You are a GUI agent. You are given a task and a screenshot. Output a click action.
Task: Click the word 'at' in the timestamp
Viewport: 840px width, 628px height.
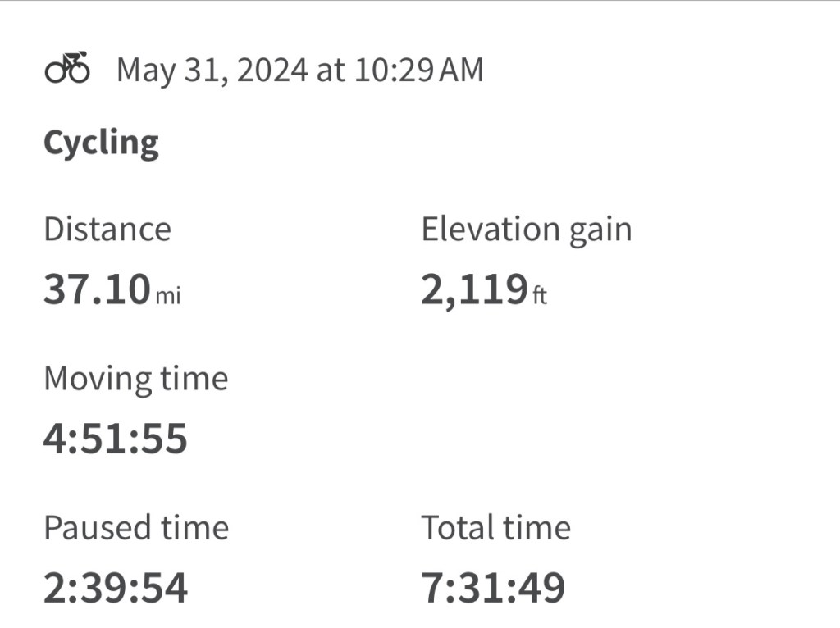(331, 71)
